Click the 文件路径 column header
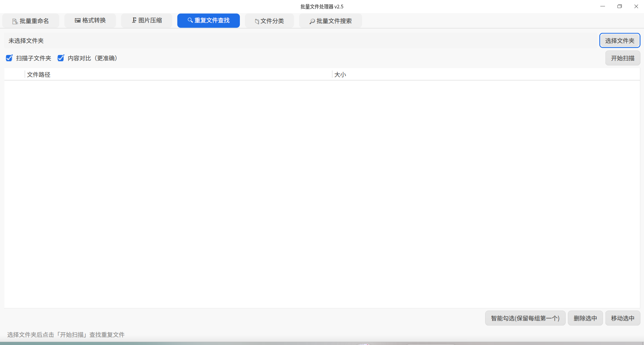The width and height of the screenshot is (644, 345). pos(178,75)
